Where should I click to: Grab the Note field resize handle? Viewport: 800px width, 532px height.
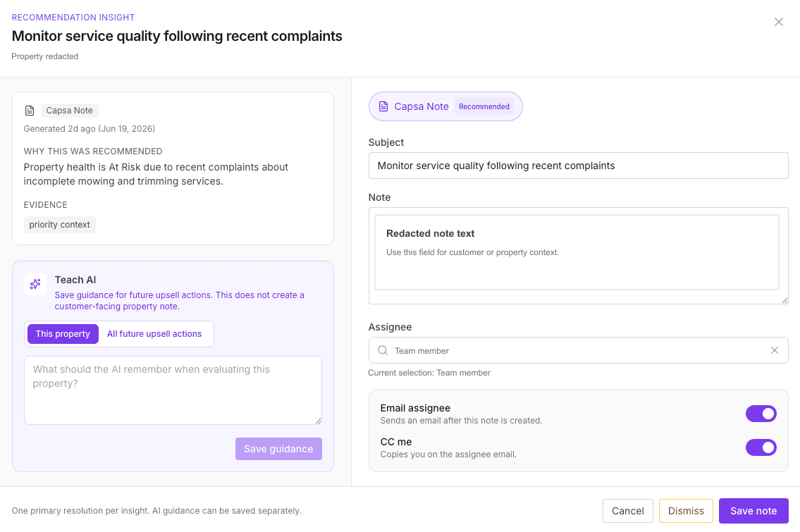[784, 300]
